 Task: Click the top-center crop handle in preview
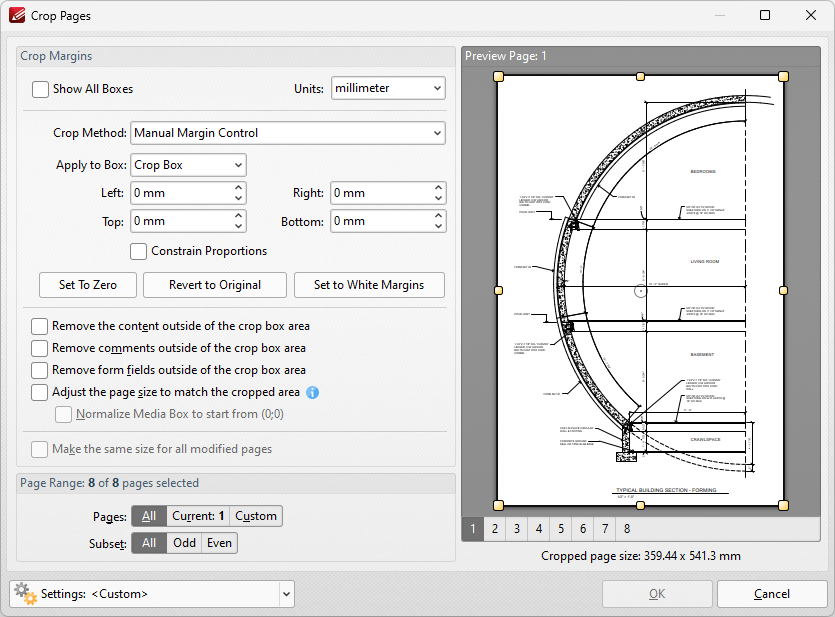coord(641,77)
